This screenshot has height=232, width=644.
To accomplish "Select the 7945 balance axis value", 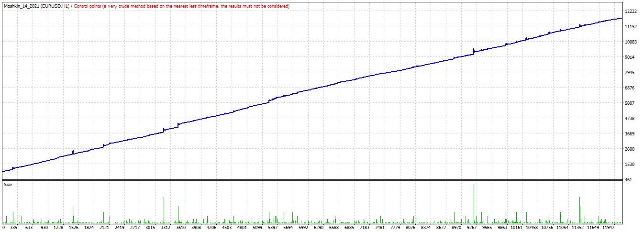I will pos(630,73).
